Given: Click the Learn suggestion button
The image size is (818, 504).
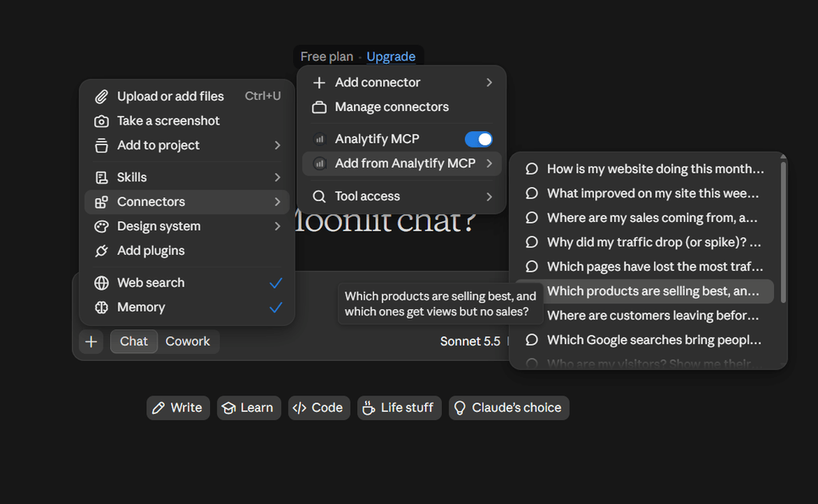Looking at the screenshot, I should 248,407.
